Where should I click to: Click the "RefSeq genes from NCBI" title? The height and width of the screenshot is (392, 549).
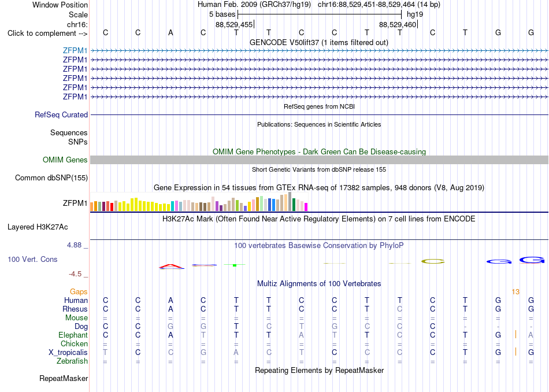click(319, 106)
